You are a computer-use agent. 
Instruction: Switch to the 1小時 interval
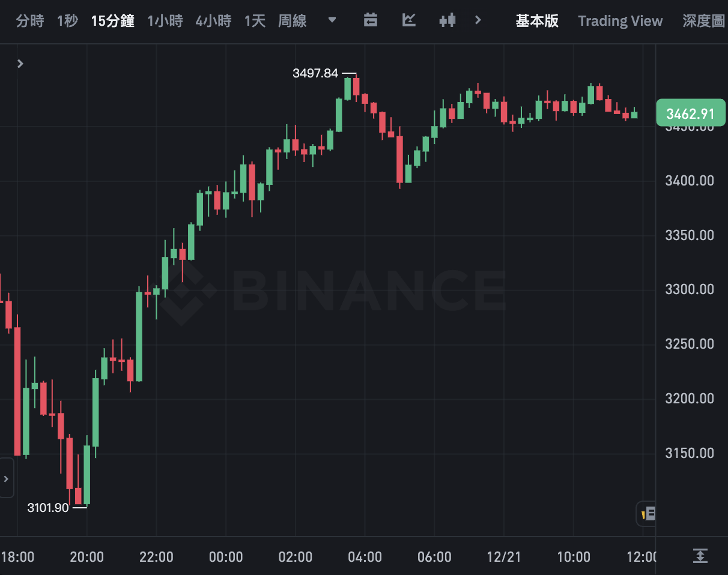coord(165,21)
